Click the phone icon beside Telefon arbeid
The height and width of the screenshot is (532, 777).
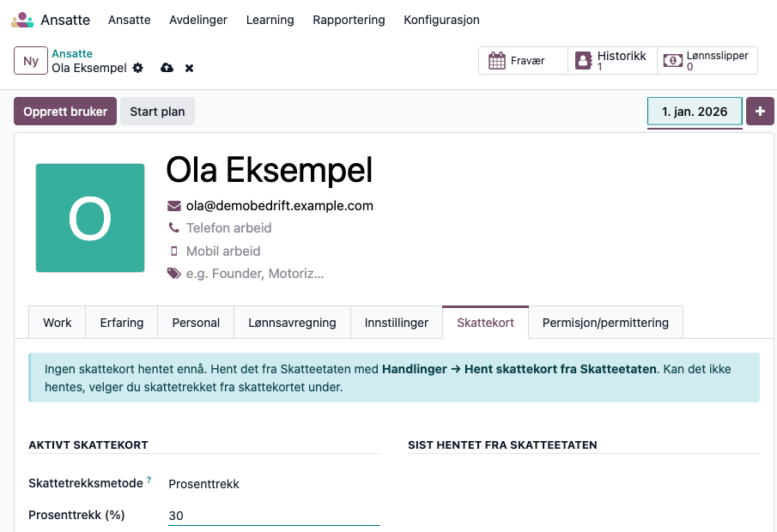coord(174,228)
